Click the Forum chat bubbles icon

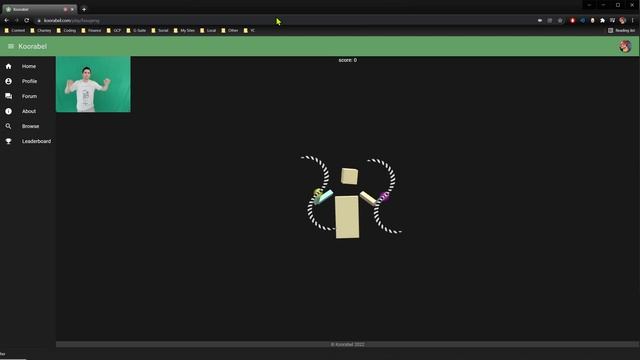coord(9,96)
